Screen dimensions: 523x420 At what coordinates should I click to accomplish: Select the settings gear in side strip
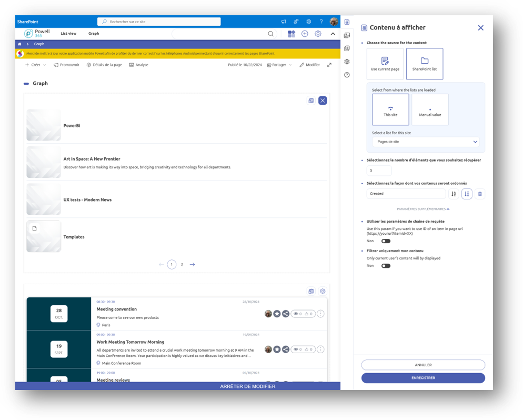pos(347,62)
